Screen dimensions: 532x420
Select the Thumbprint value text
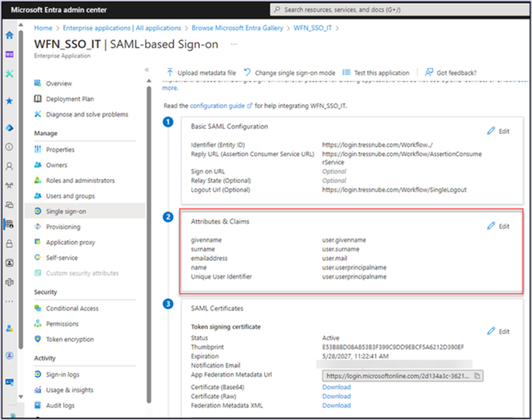(x=393, y=347)
